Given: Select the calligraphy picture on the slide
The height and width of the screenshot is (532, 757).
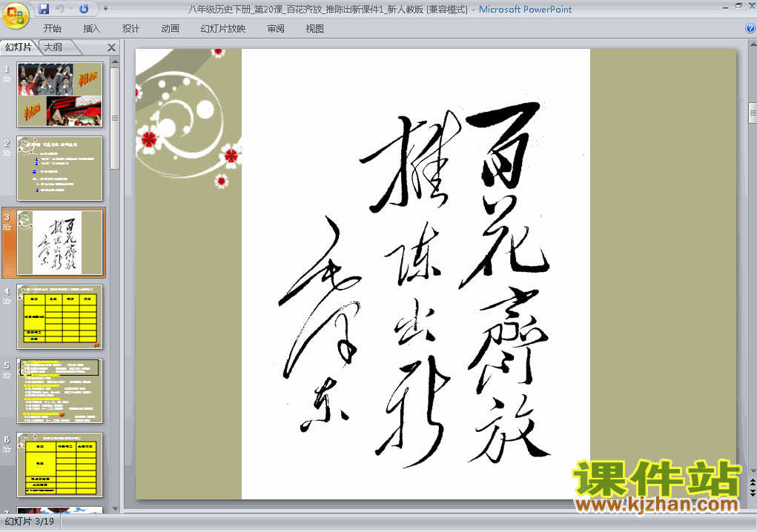Looking at the screenshot, I should tap(416, 274).
